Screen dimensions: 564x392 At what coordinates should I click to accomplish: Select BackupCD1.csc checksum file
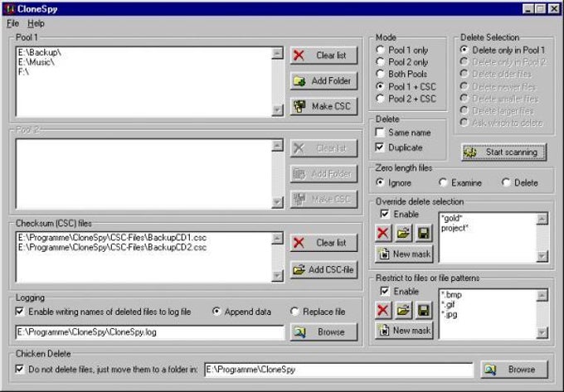pos(112,238)
